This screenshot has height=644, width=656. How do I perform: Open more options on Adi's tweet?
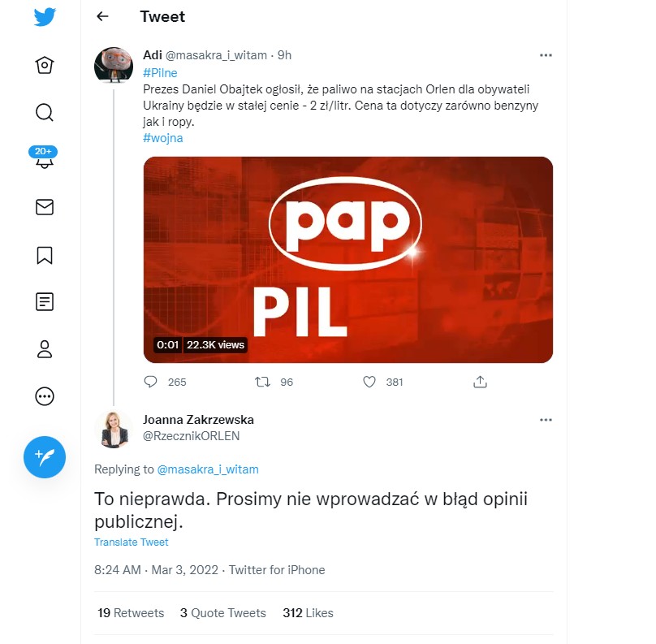coord(546,55)
